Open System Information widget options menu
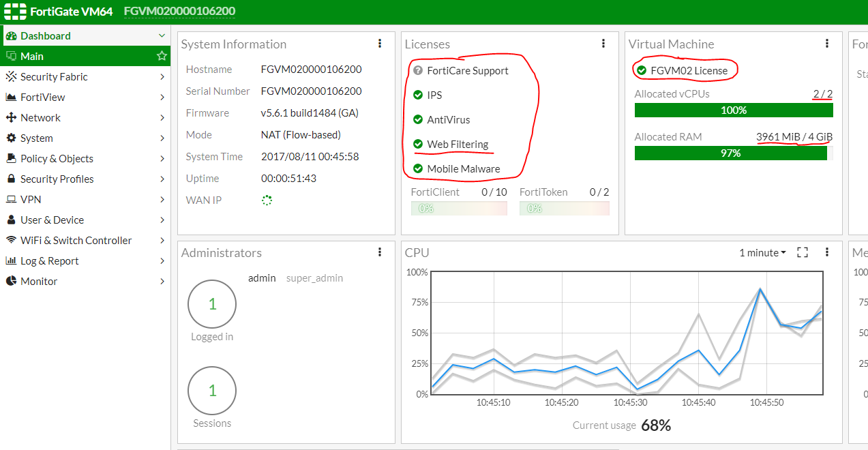Viewport: 868px width, 450px height. [x=380, y=44]
